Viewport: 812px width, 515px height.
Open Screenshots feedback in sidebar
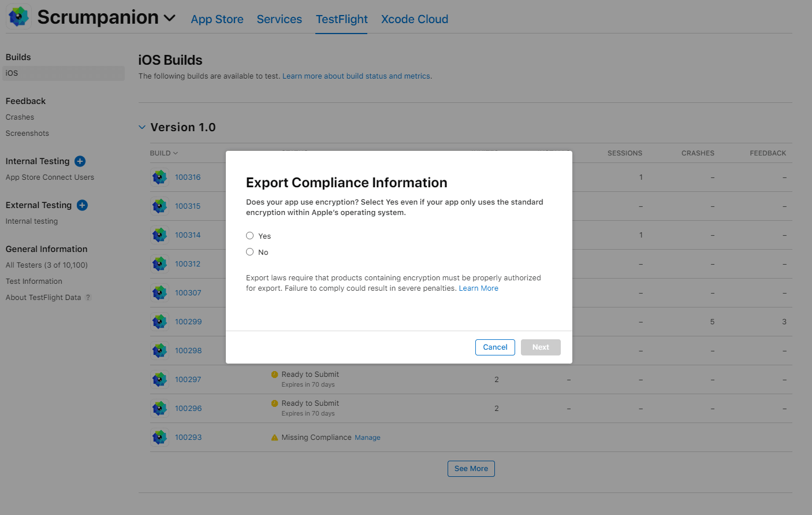[x=27, y=134]
